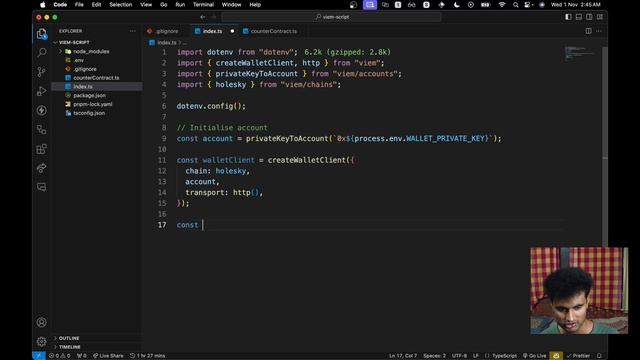
Task: Go forward using the navigation arrow
Action: pyautogui.click(x=213, y=17)
